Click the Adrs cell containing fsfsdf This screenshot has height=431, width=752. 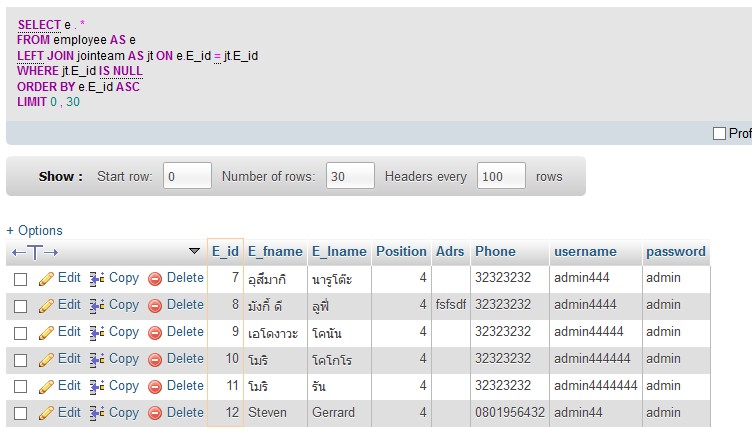point(451,306)
